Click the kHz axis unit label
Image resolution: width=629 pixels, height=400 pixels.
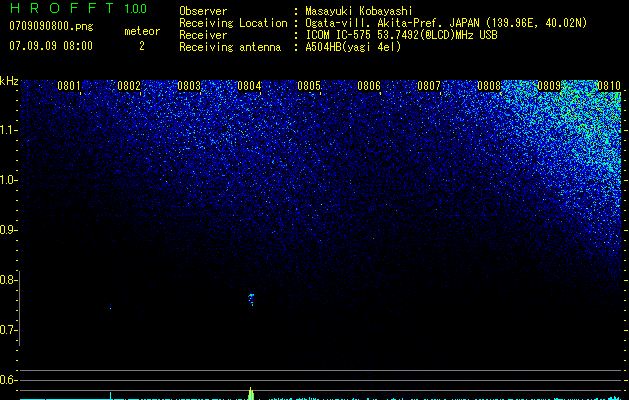[x=9, y=81]
